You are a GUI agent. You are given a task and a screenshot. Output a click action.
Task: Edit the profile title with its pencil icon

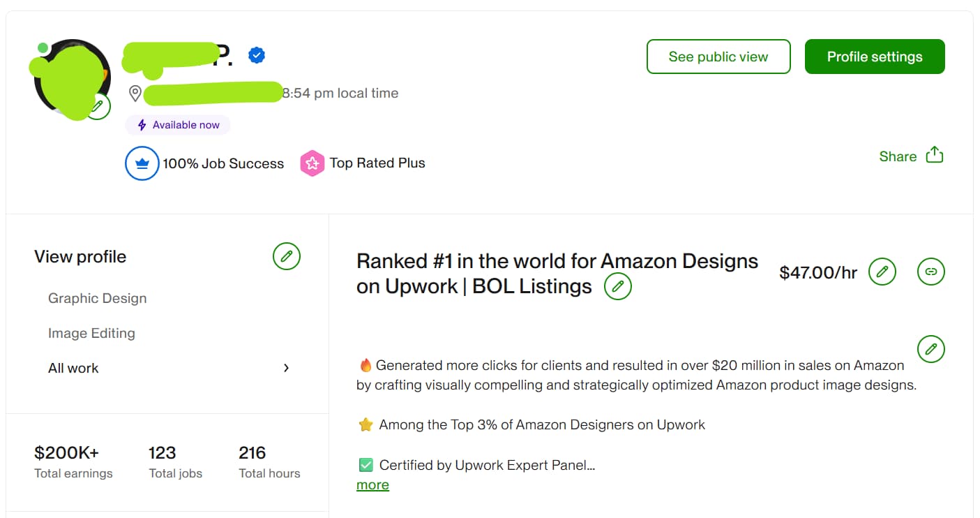617,286
